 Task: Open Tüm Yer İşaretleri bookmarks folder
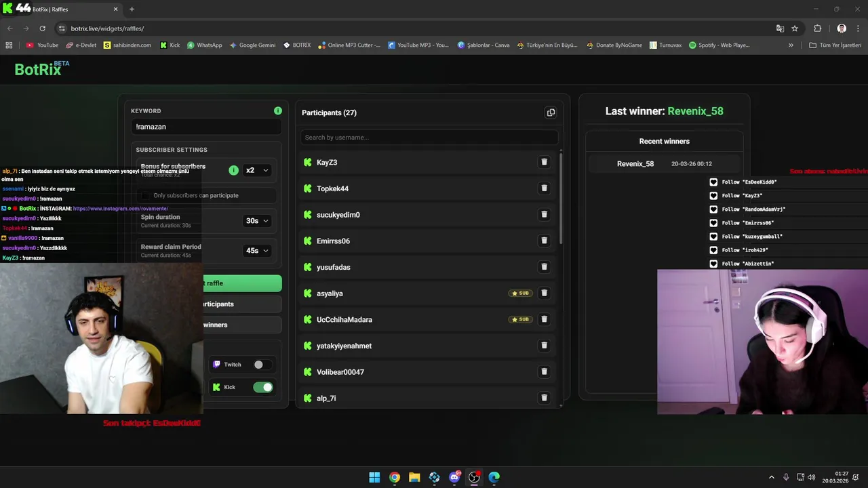click(x=835, y=45)
